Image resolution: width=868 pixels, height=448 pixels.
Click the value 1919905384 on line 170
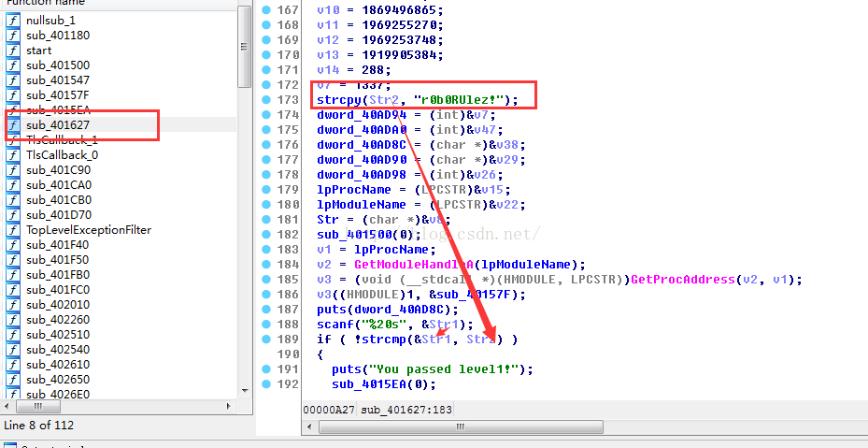(x=399, y=55)
